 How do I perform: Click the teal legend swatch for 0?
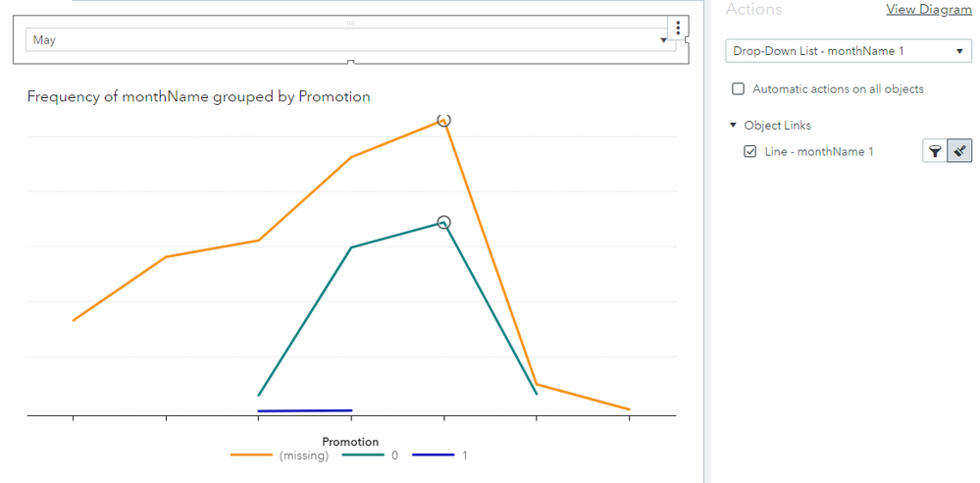tap(363, 456)
